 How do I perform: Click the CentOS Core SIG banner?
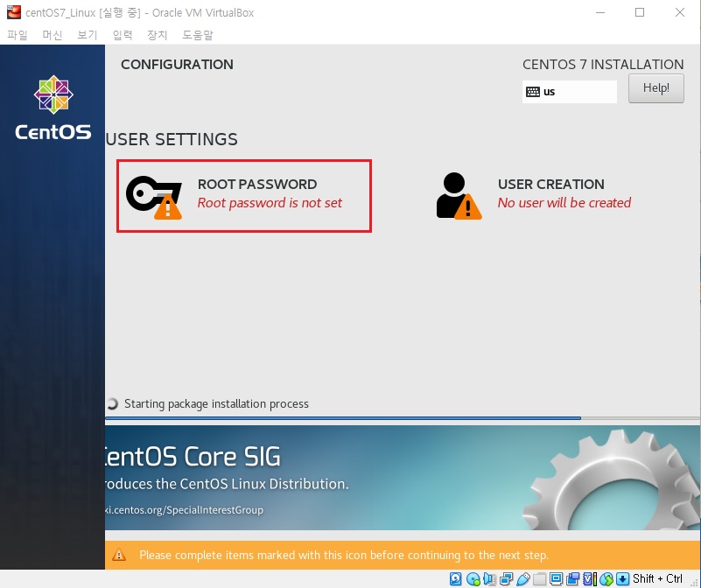pos(403,478)
